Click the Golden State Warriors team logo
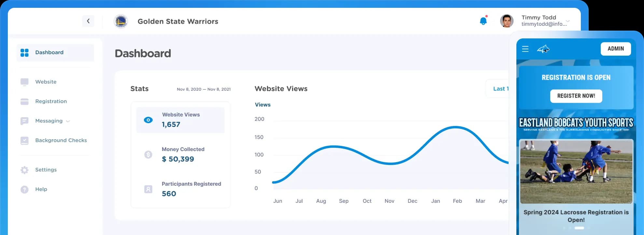 (x=121, y=21)
